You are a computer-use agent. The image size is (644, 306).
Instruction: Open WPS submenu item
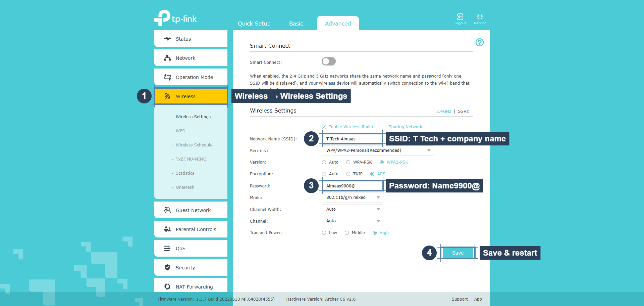[180, 131]
